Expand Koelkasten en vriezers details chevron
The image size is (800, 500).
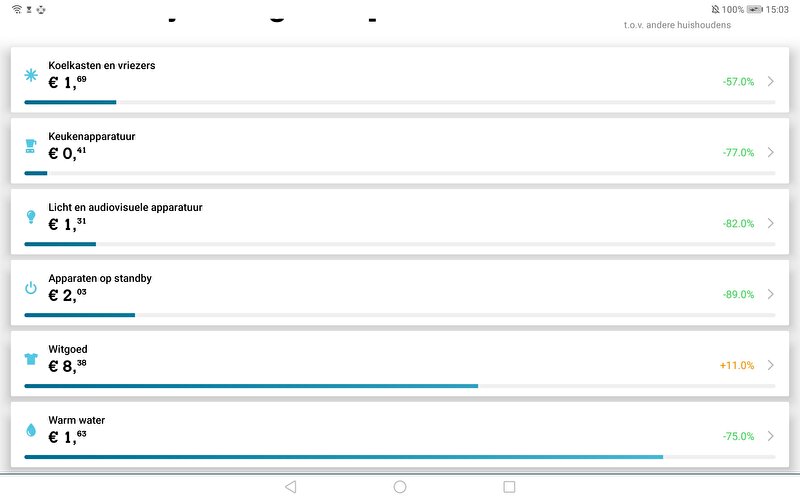[x=771, y=82]
